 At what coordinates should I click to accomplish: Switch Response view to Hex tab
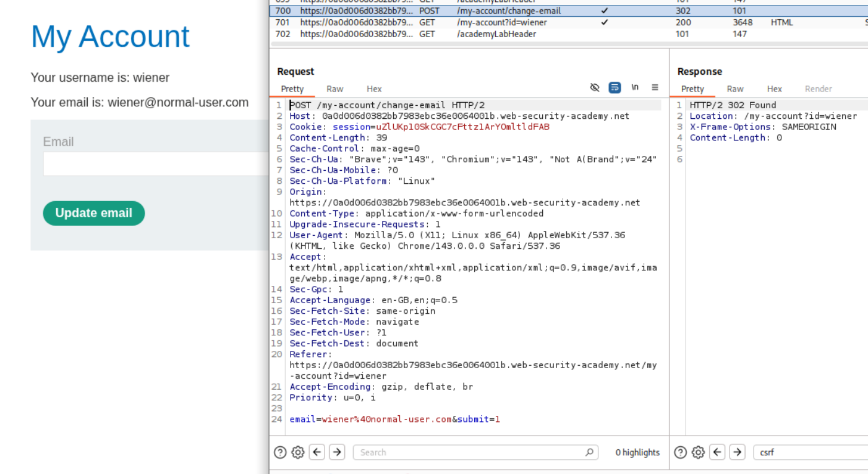pyautogui.click(x=775, y=89)
